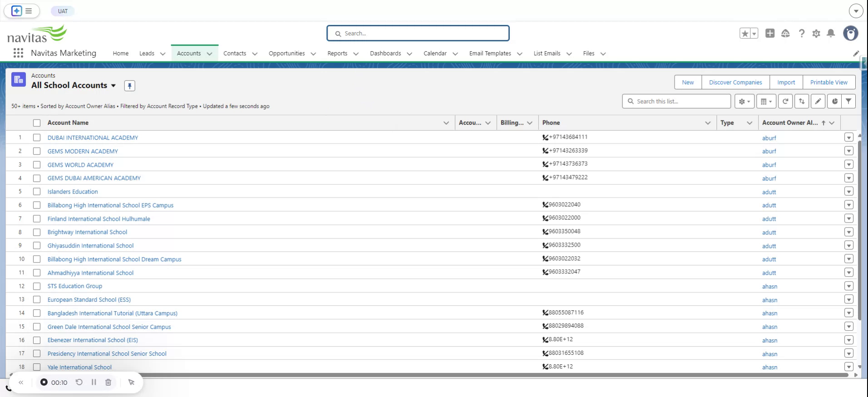Open the notifications bell
The width and height of the screenshot is (868, 397).
pos(831,33)
